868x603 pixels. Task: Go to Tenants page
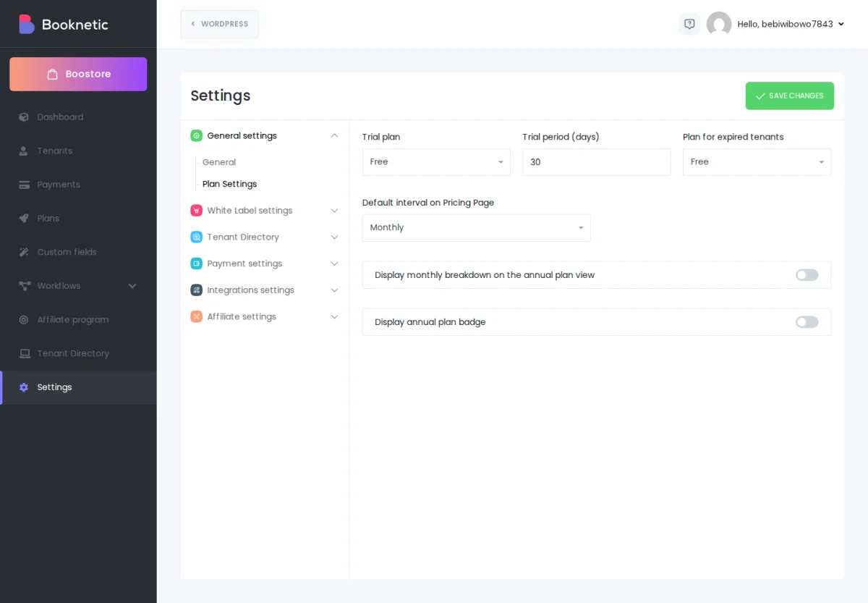[x=78, y=151]
